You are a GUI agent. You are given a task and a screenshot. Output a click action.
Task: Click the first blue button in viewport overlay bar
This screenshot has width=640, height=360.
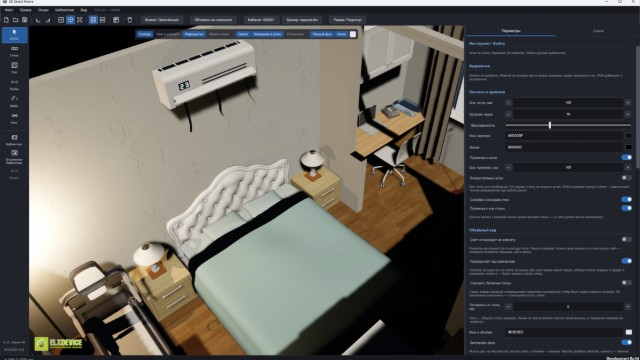(144, 34)
